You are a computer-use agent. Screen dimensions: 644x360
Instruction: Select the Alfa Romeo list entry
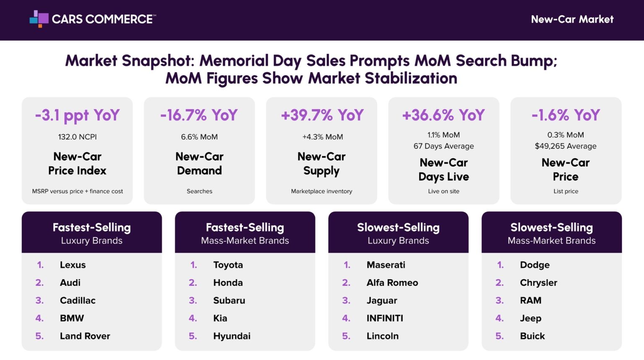click(x=392, y=283)
